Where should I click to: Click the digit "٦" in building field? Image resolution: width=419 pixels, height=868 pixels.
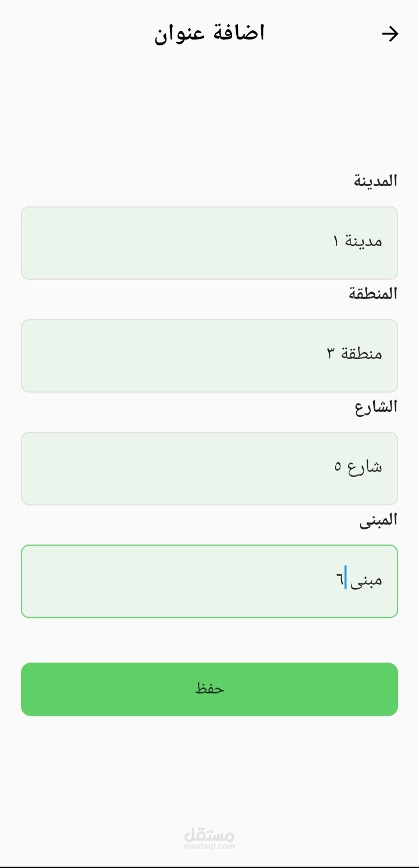(339, 579)
